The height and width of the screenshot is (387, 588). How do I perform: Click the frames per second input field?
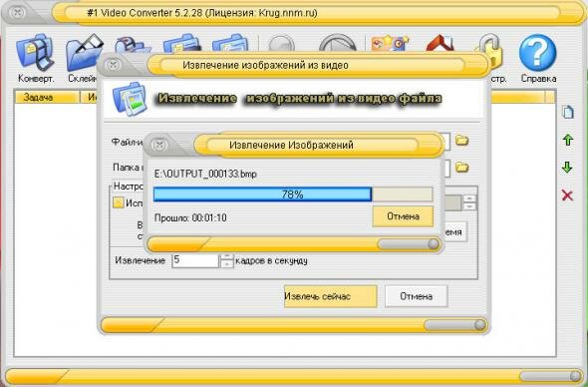(195, 260)
